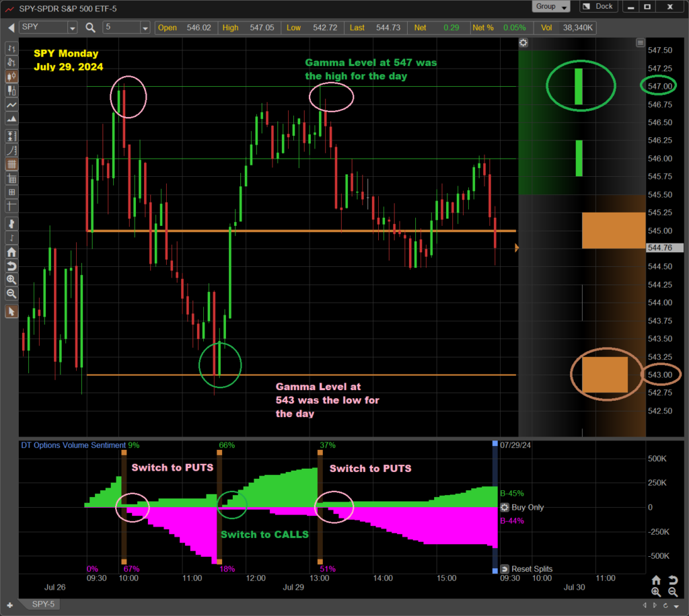Image resolution: width=689 pixels, height=616 pixels.
Task: Open the Group dropdown
Action: 551,7
